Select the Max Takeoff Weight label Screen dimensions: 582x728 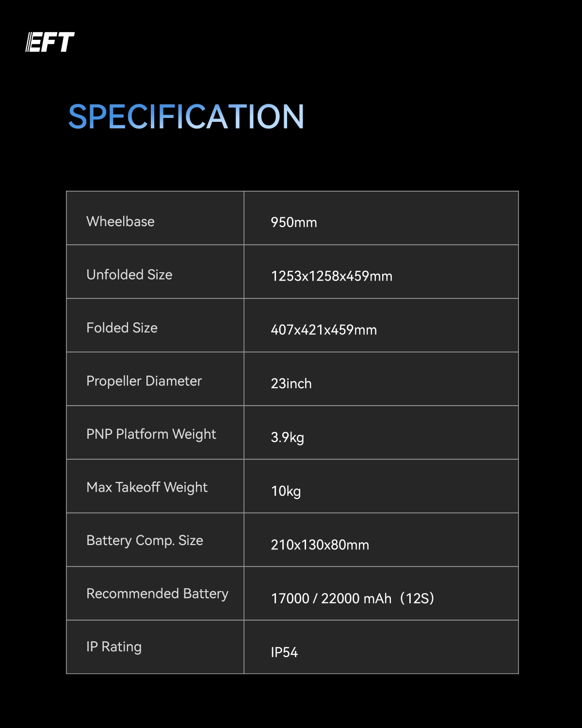[146, 488]
